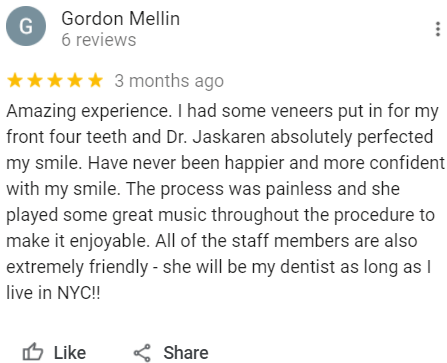Click the Like button label
This screenshot has height=363, width=447.
point(70,353)
